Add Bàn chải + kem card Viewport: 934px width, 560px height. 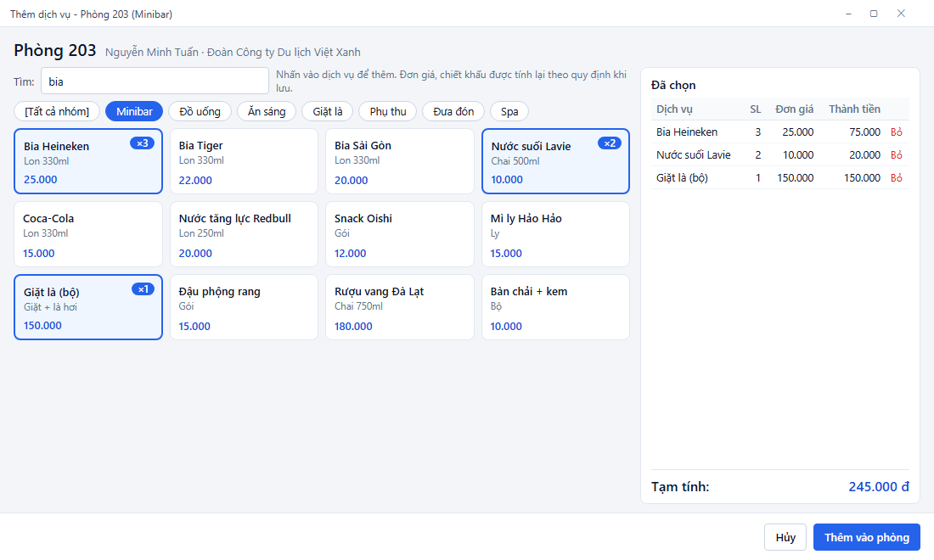556,307
